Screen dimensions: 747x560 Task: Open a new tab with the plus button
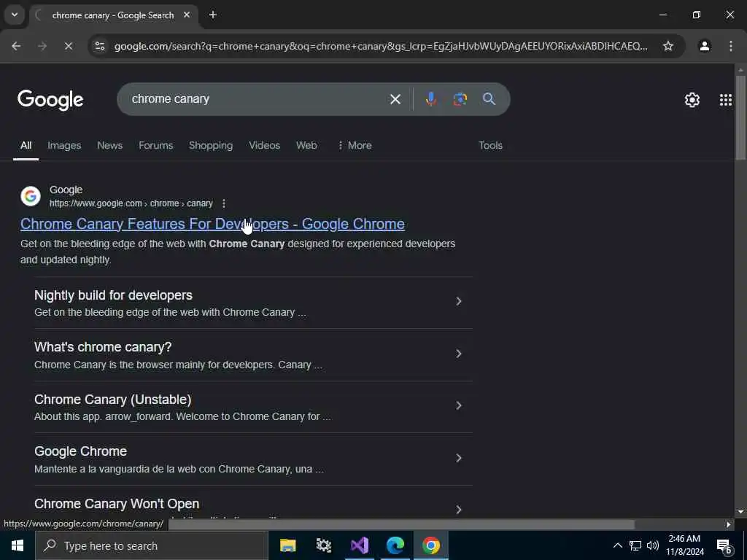click(213, 15)
